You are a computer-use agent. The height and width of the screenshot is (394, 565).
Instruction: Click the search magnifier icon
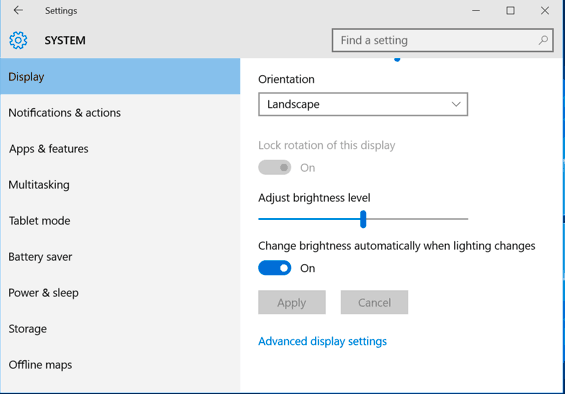click(543, 40)
